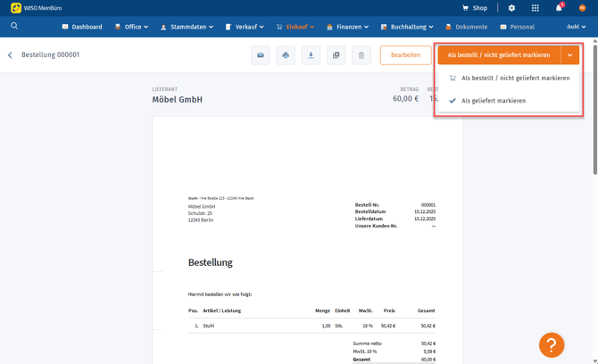Click the email envelope icon

click(261, 55)
